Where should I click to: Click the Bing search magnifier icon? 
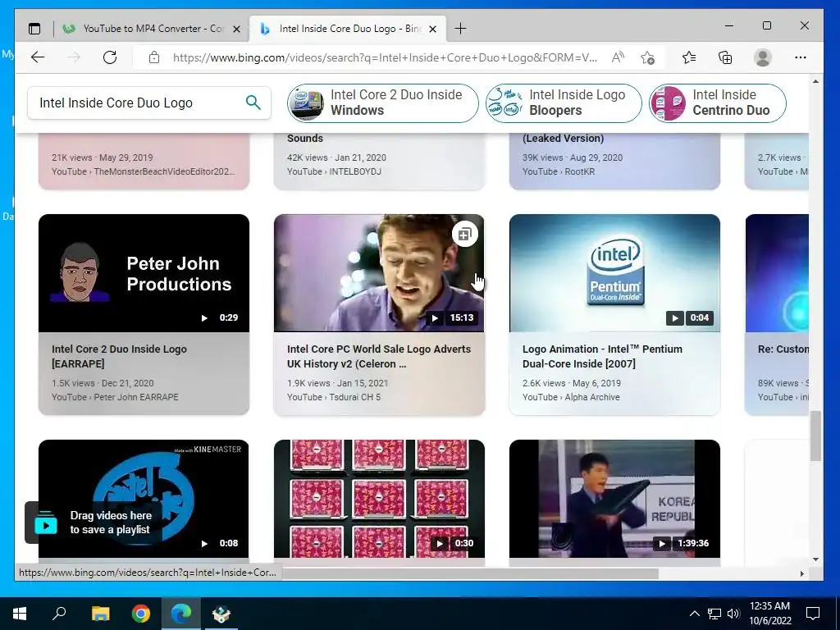[x=253, y=103]
